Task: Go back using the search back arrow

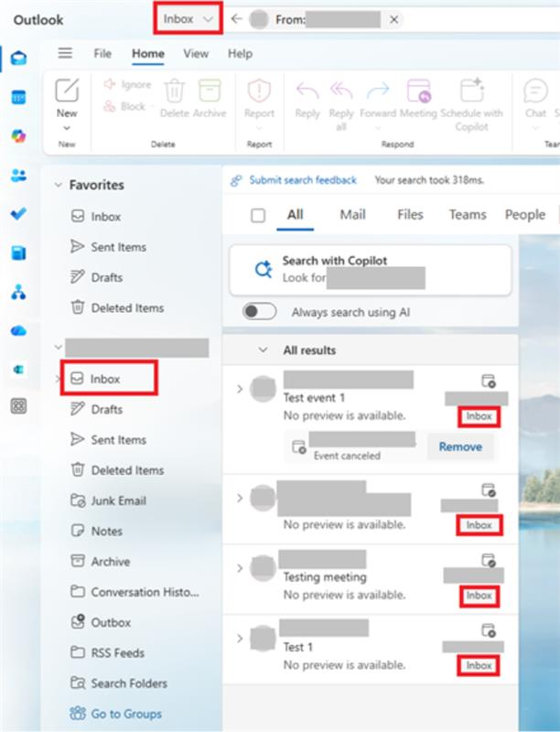Action: tap(237, 19)
